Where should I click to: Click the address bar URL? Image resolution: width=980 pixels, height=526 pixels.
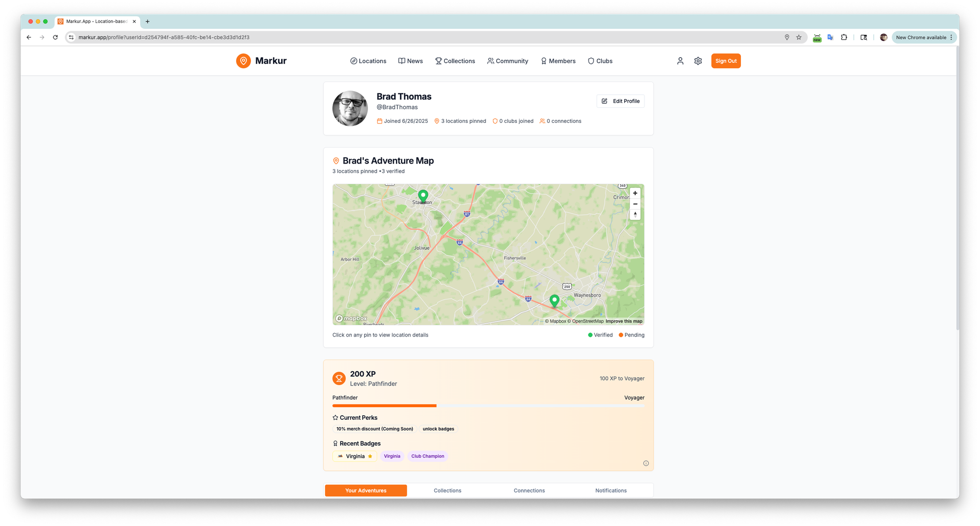[164, 37]
